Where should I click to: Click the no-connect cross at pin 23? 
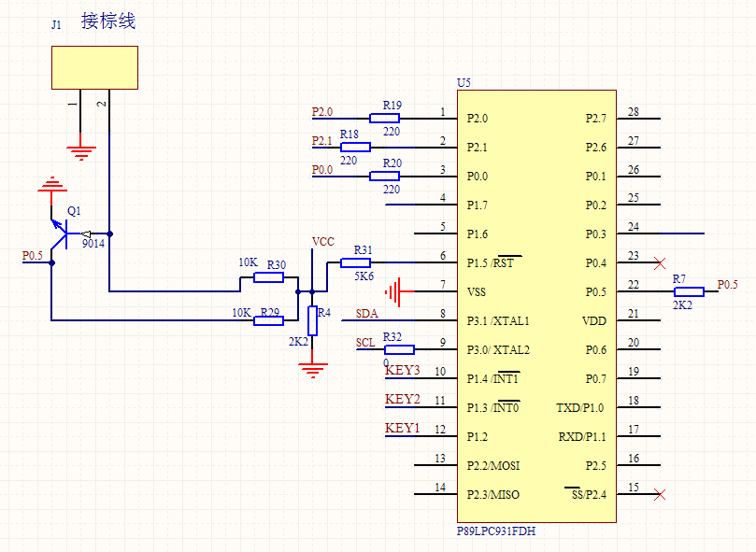[x=660, y=263]
